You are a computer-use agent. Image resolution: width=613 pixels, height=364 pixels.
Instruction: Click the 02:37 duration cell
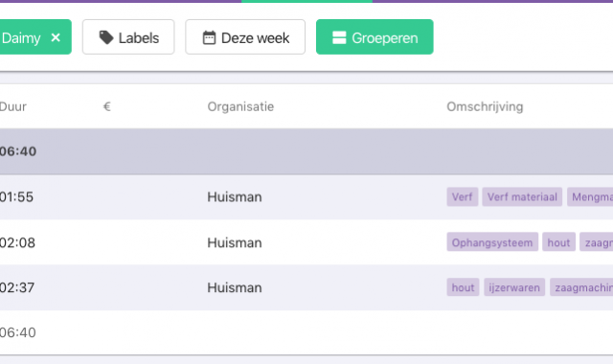17,287
